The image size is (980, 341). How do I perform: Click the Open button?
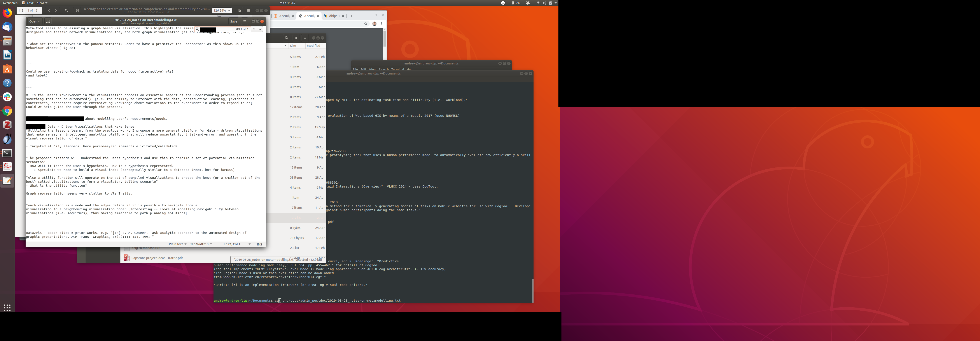pos(34,21)
